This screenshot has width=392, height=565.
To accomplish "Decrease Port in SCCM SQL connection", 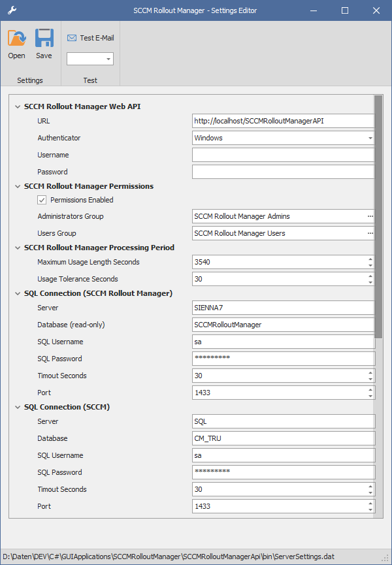I will pyautogui.click(x=370, y=510).
